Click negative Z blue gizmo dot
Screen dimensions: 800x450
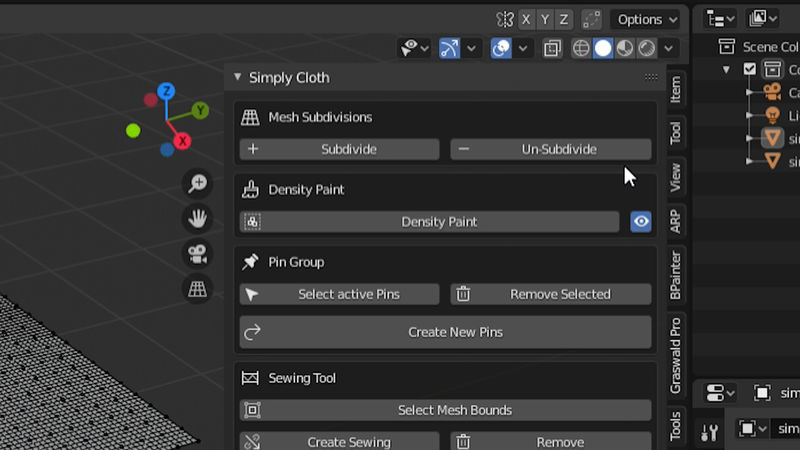tap(167, 149)
